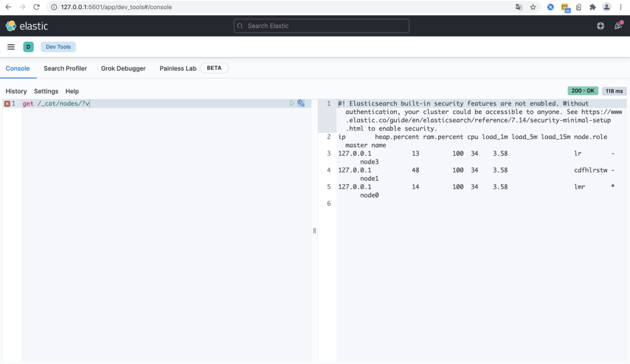Click the red error marker on line 1

click(7, 104)
